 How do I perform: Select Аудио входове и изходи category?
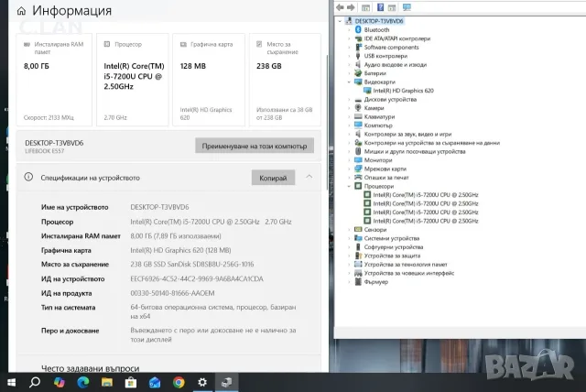click(396, 65)
